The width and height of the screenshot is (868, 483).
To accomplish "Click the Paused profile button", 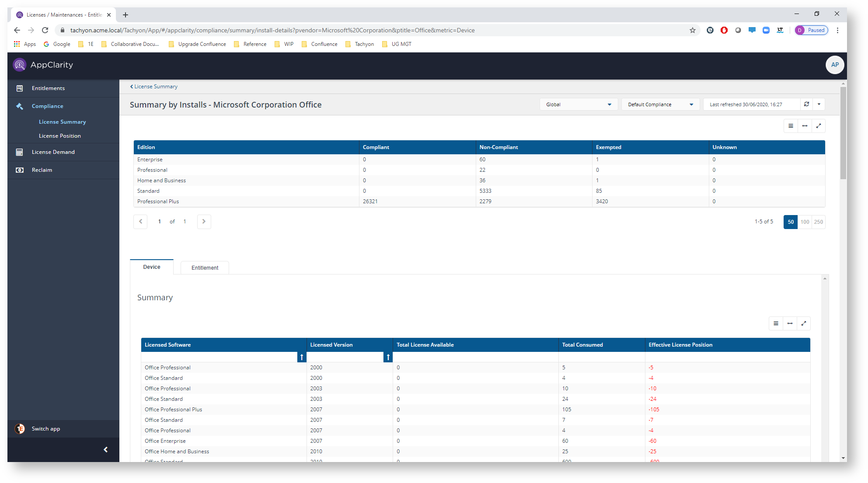I will 812,30.
